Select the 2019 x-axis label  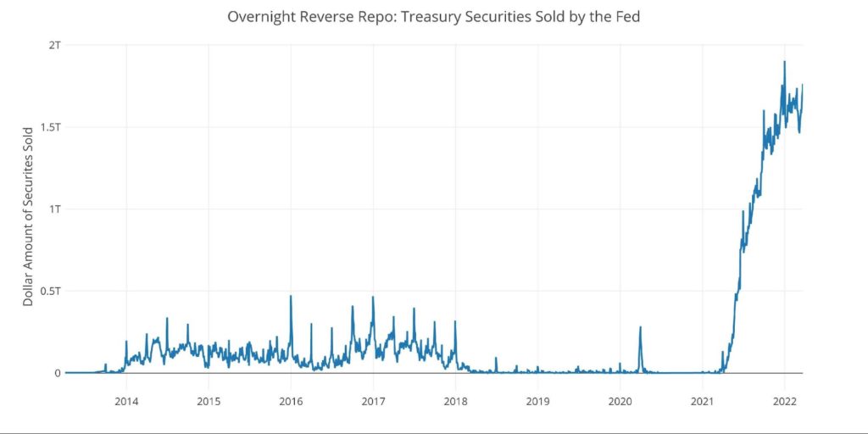point(537,401)
